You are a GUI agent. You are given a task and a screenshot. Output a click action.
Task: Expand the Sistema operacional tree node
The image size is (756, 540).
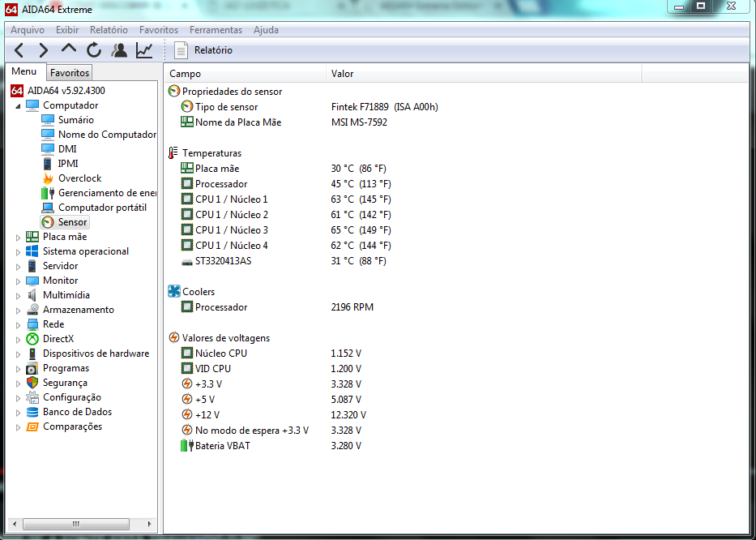[x=18, y=252]
